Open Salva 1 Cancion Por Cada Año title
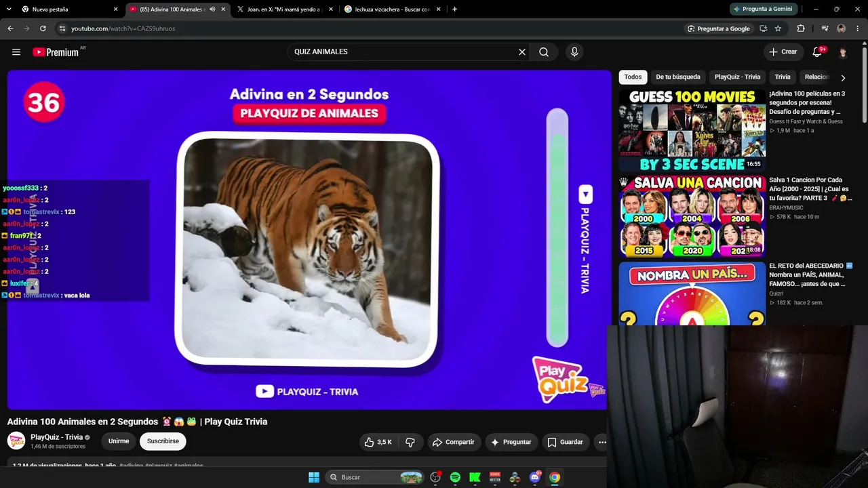This screenshot has height=488, width=868. coord(810,189)
